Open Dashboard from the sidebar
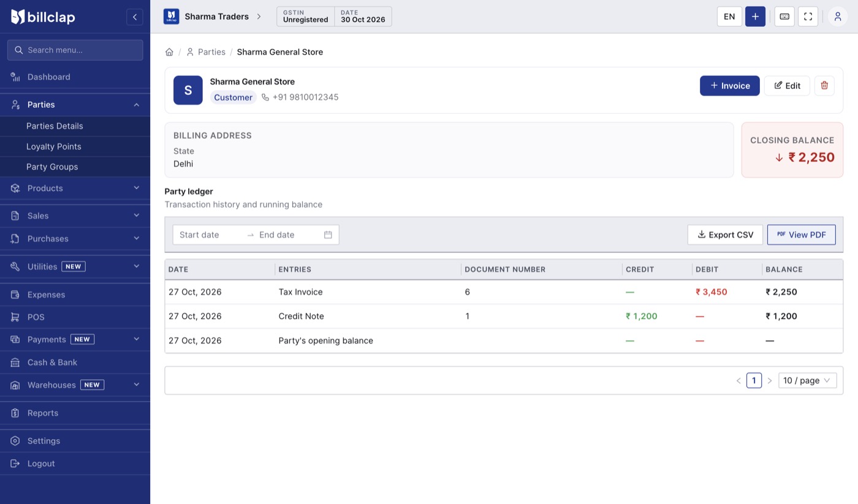 coord(75,77)
